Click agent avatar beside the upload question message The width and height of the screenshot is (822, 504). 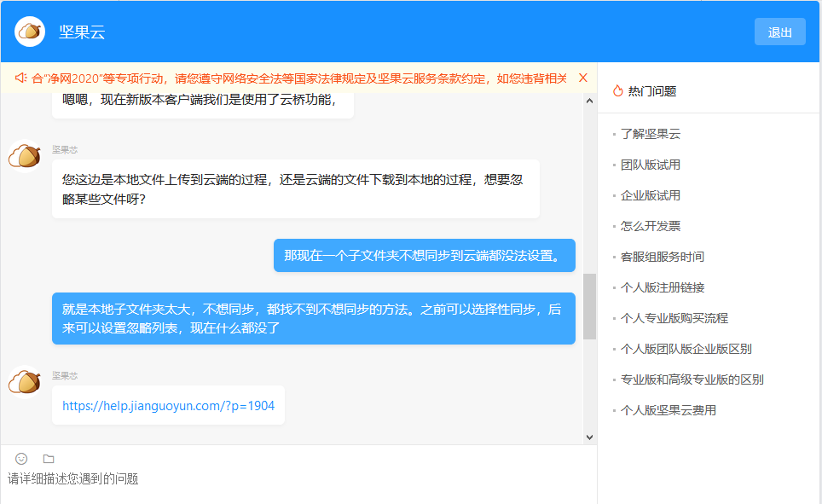[x=25, y=156]
